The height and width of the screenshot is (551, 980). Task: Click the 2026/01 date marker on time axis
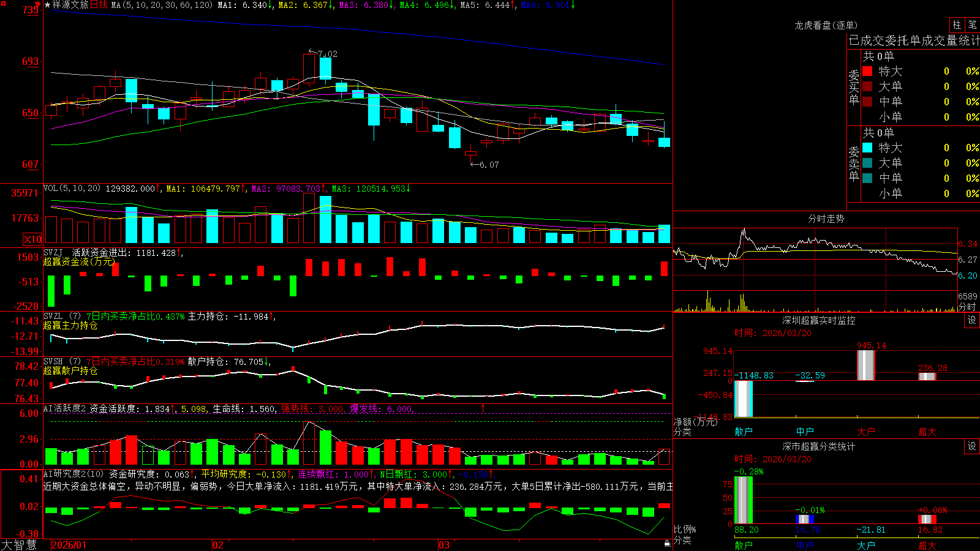coord(69,545)
